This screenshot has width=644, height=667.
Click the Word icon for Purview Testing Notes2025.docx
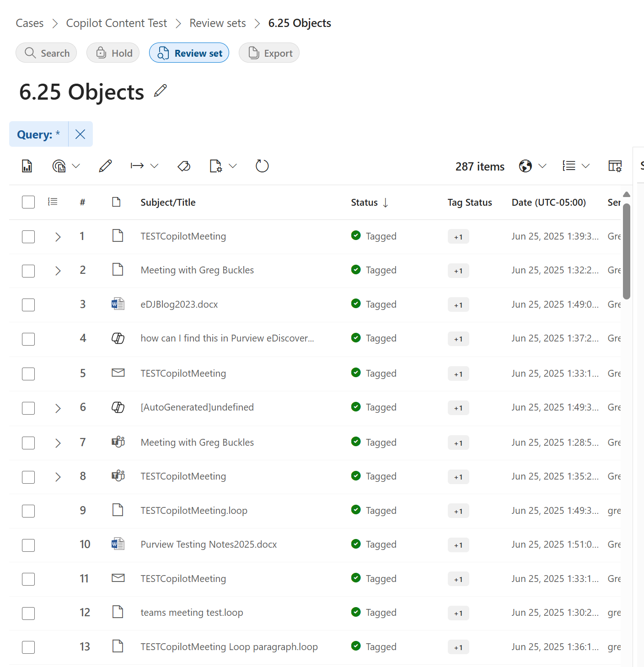coord(118,544)
